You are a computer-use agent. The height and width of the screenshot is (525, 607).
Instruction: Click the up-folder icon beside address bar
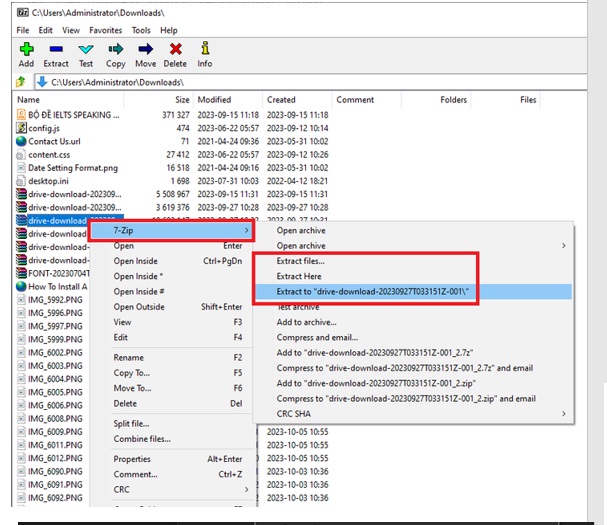click(20, 82)
